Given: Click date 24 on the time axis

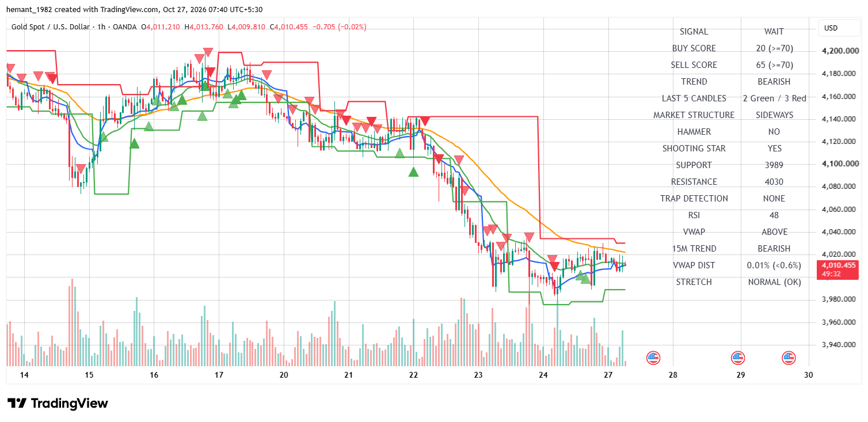Looking at the screenshot, I should click(x=543, y=375).
